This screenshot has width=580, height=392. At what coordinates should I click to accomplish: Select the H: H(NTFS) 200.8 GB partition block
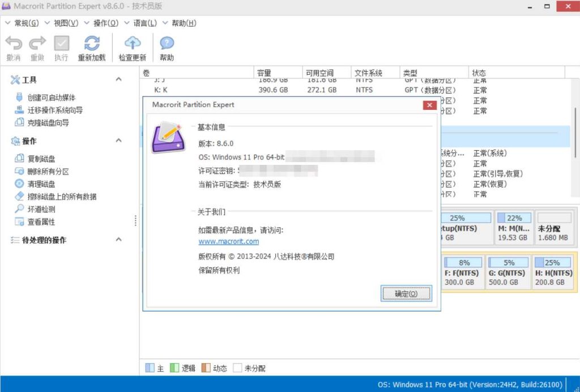[x=553, y=272]
